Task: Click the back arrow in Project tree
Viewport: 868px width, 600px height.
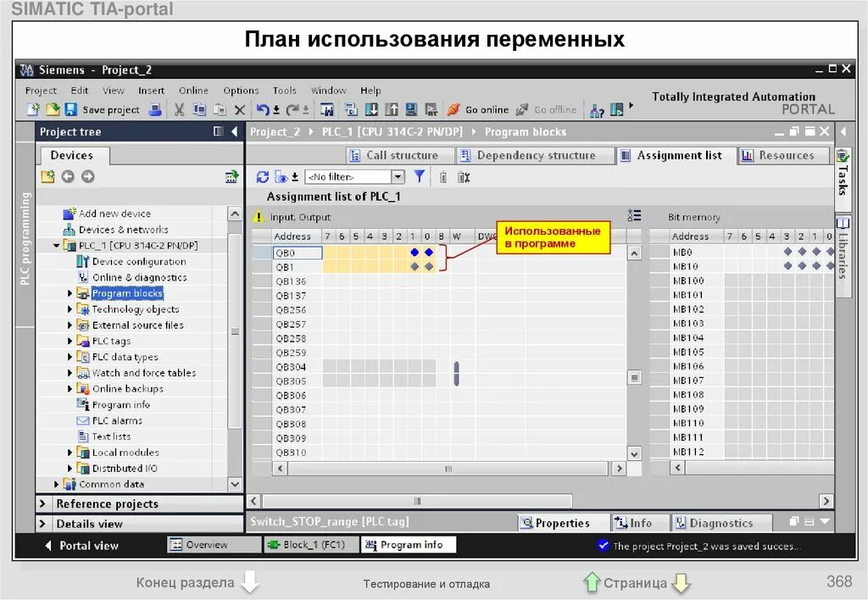Action: pyautogui.click(x=68, y=176)
